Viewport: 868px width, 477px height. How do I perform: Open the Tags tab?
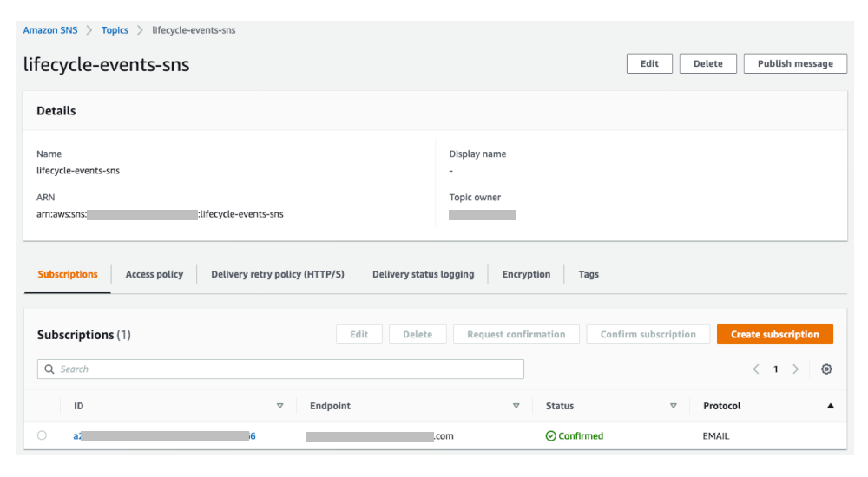click(589, 274)
